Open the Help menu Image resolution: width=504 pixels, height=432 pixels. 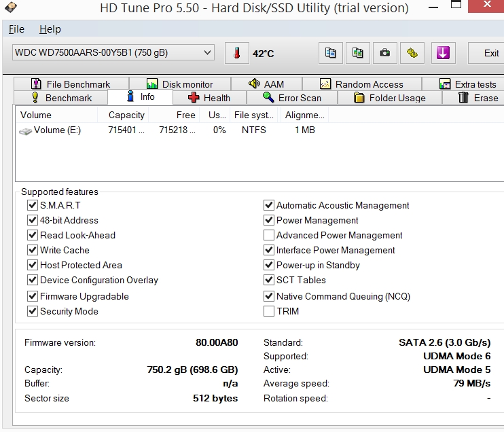click(x=50, y=29)
